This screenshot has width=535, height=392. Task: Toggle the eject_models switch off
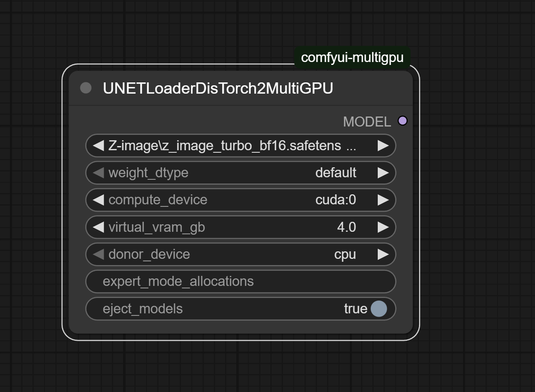[379, 309]
